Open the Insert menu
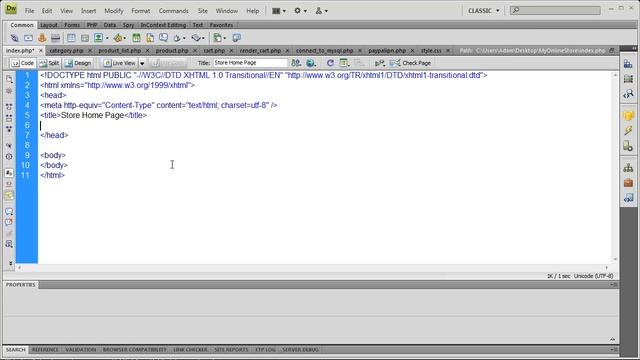The width and height of the screenshot is (640, 360). (88, 11)
